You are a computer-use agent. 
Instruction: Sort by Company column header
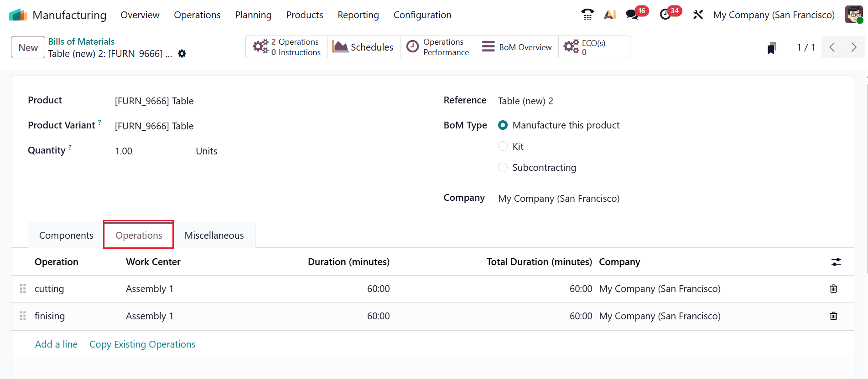[619, 262]
